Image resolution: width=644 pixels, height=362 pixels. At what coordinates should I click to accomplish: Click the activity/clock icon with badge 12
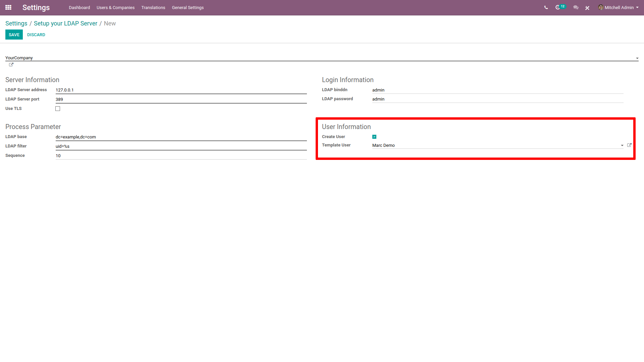pyautogui.click(x=559, y=7)
